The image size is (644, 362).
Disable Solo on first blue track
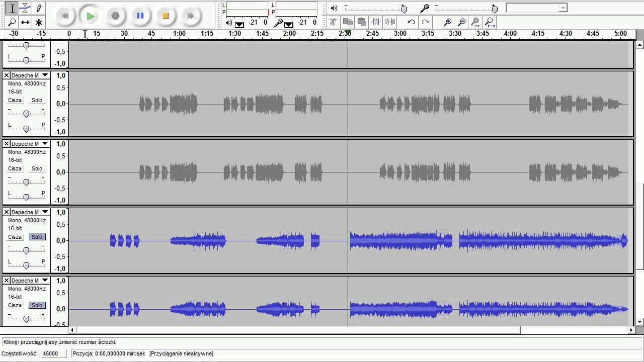point(37,237)
